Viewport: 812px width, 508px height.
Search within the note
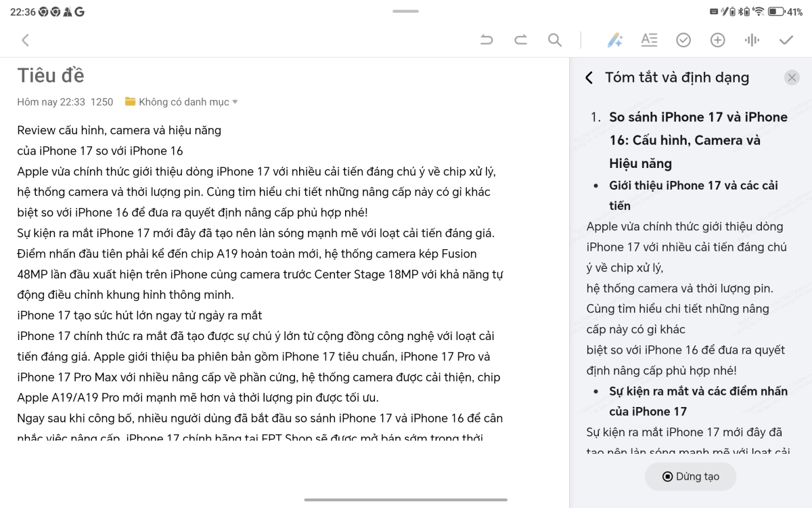[x=555, y=40]
